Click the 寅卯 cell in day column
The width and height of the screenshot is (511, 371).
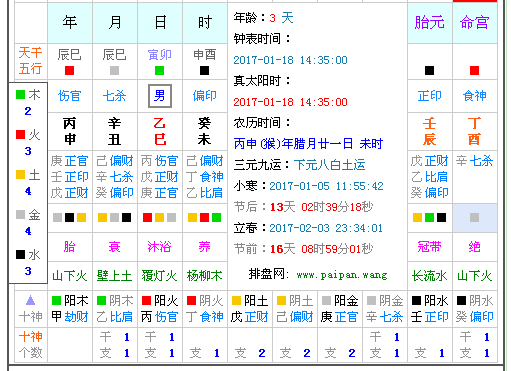pos(160,54)
